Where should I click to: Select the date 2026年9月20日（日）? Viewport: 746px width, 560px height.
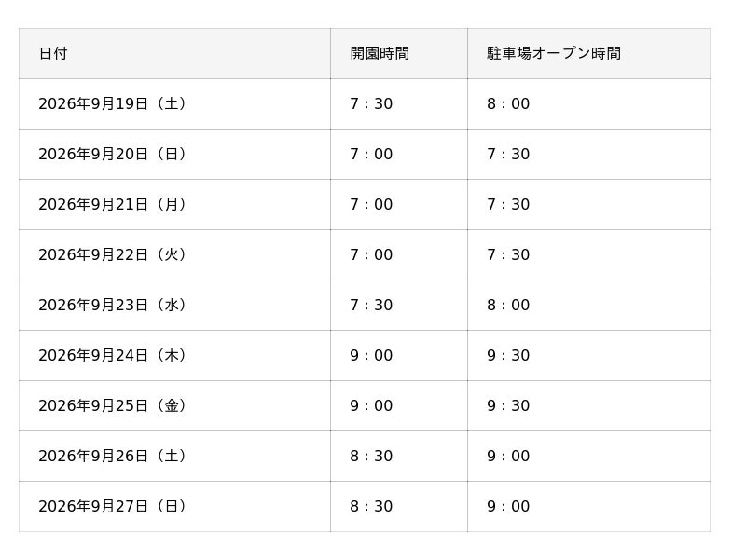point(114,154)
